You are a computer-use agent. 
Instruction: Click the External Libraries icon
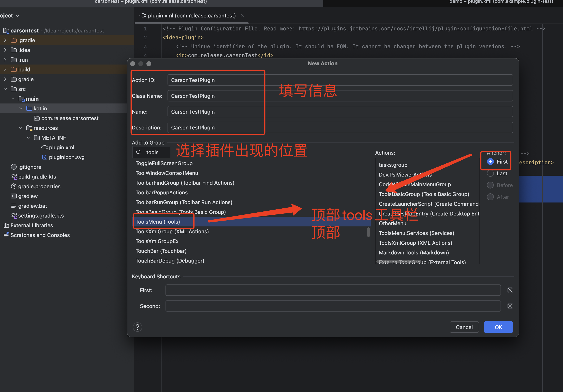(x=6, y=225)
